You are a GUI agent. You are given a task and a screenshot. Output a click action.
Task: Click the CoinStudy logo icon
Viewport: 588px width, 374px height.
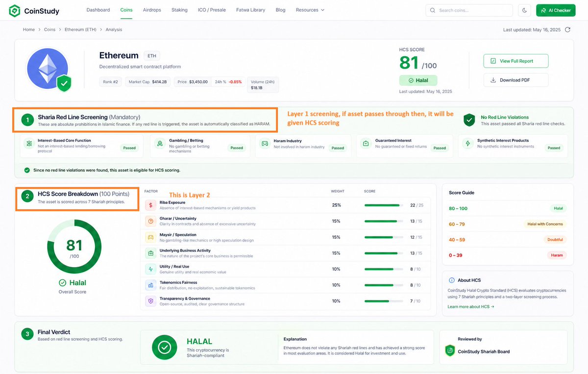15,10
